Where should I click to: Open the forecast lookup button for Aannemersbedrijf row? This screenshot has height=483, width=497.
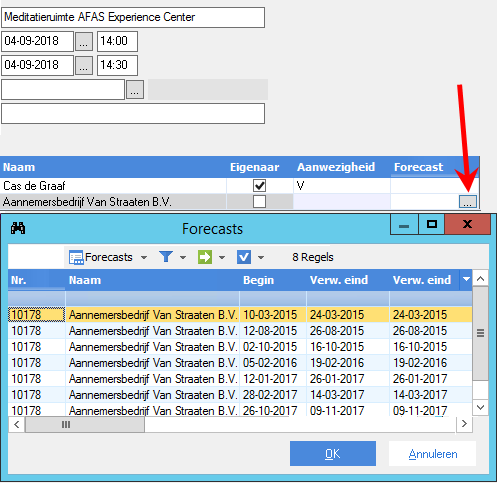(x=468, y=202)
